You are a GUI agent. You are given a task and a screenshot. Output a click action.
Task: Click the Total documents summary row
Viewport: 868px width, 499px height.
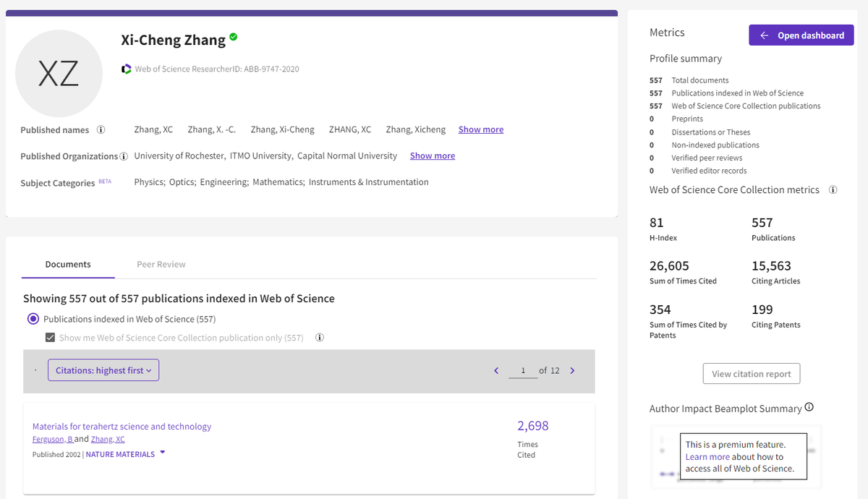[x=689, y=80]
